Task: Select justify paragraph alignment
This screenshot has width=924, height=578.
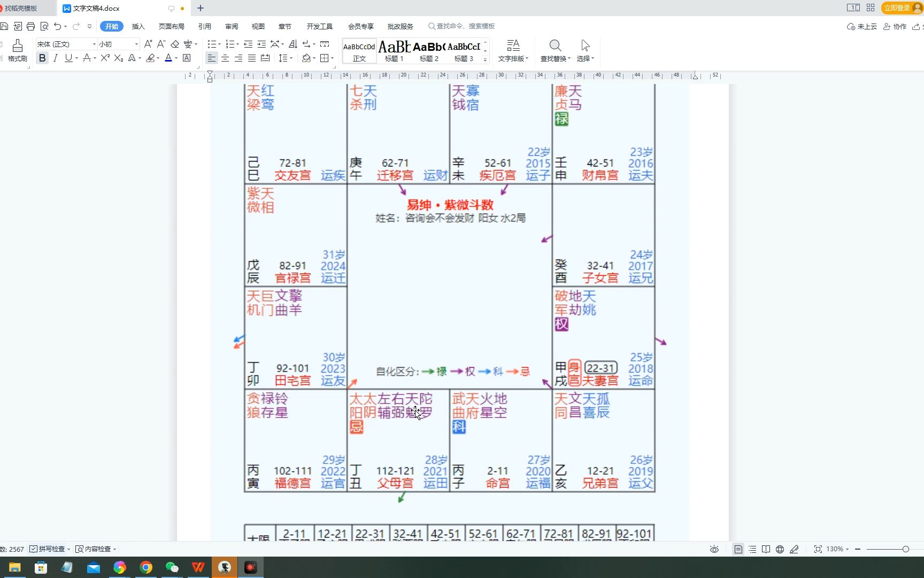Action: pos(252,58)
